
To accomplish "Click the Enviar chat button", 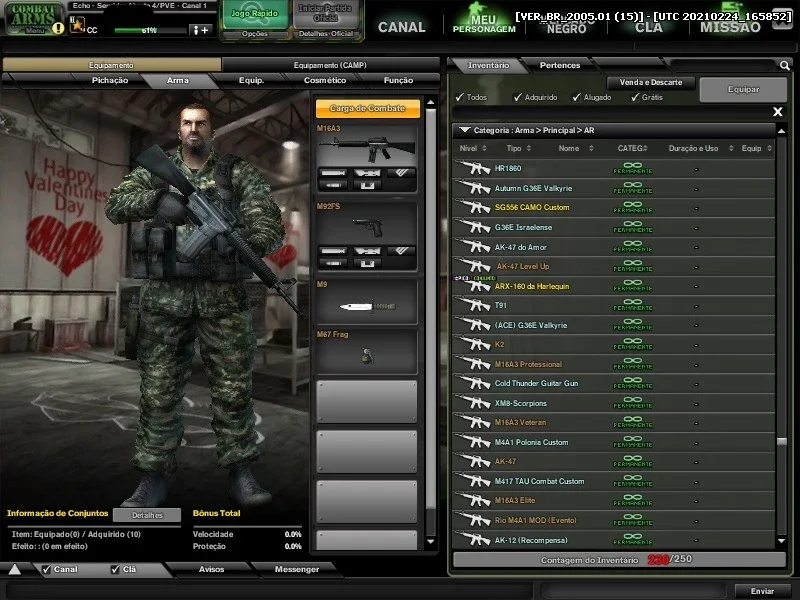I will tap(762, 591).
